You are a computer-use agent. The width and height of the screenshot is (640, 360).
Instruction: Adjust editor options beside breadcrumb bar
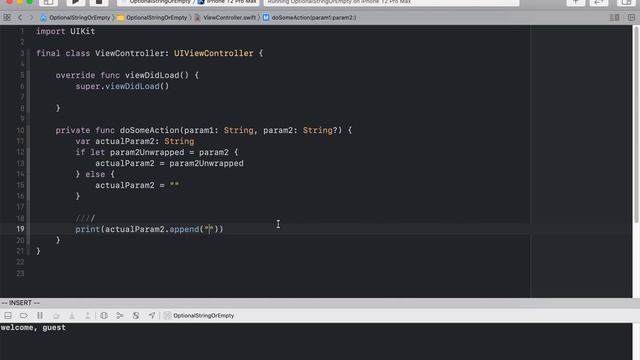[x=614, y=18]
